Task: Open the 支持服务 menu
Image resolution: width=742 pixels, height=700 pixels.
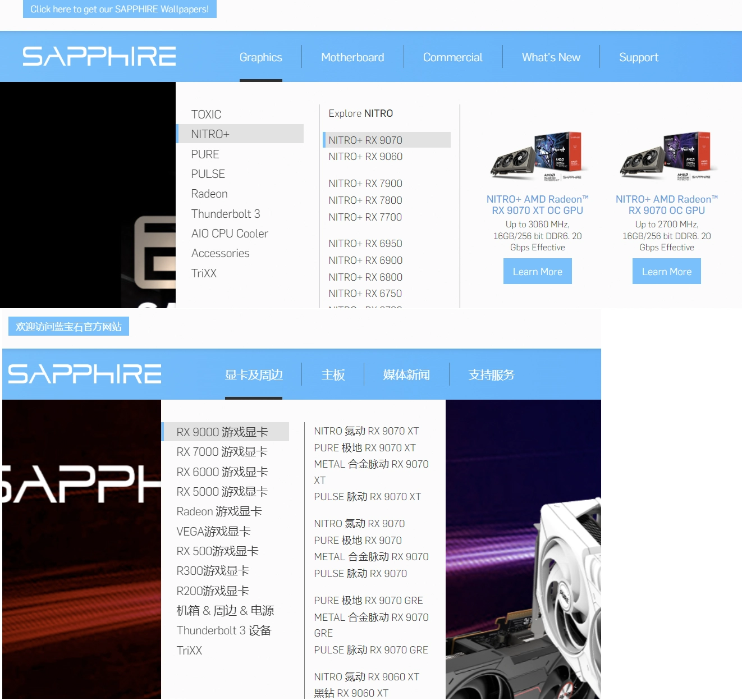Action: click(x=492, y=375)
